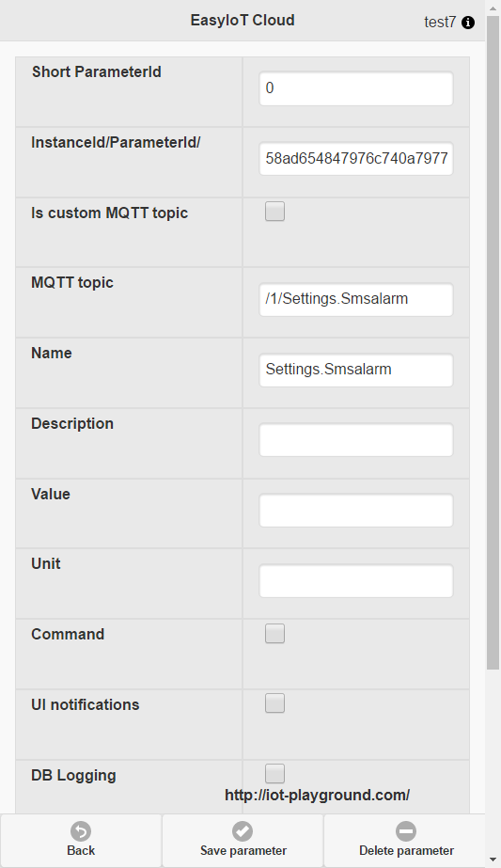
Task: Click the vertical scrollbar thumb
Action: (x=493, y=343)
